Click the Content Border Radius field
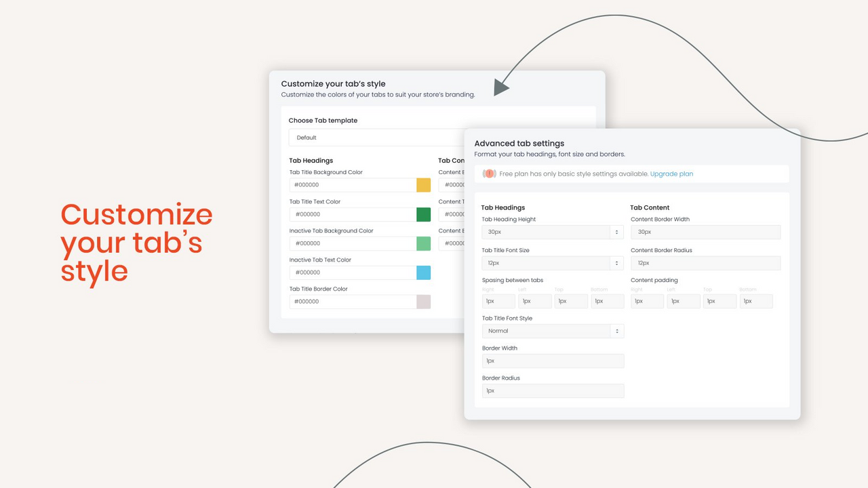This screenshot has width=868, height=488. point(705,263)
